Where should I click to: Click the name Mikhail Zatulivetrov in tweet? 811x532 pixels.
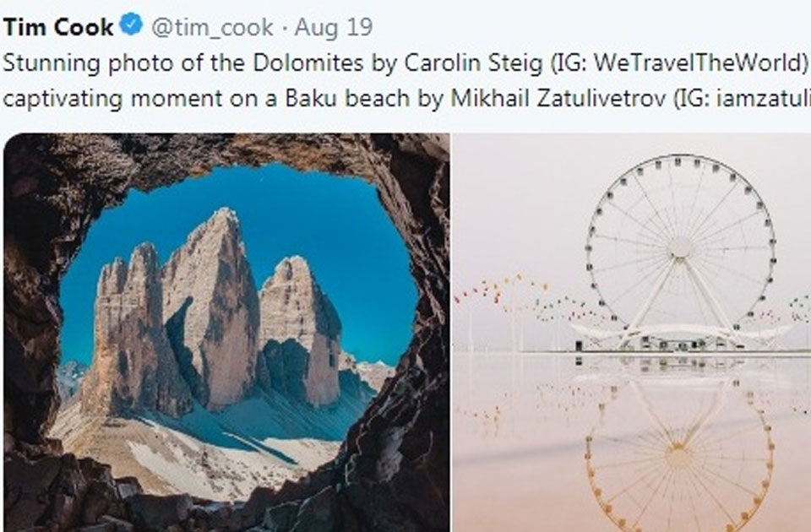558,98
